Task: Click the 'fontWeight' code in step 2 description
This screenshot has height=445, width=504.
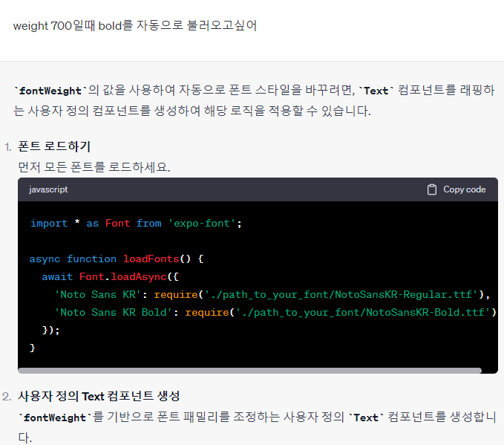Action: [55, 418]
